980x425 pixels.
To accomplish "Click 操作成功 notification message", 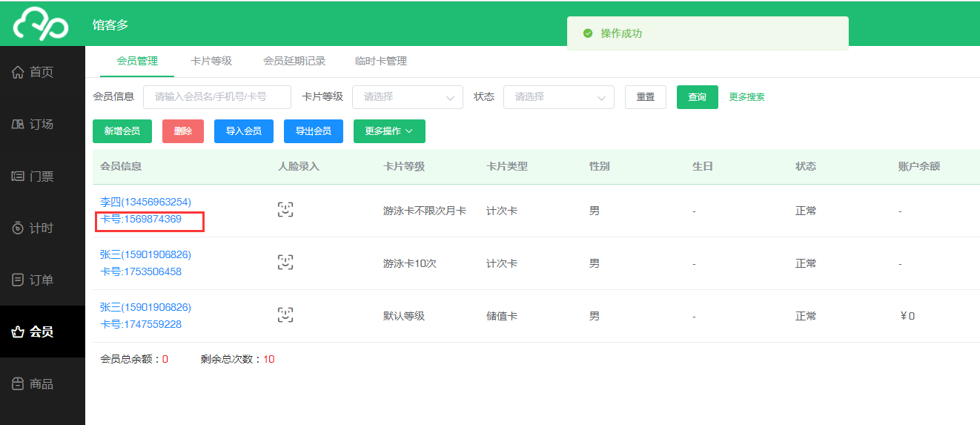I will pos(621,33).
